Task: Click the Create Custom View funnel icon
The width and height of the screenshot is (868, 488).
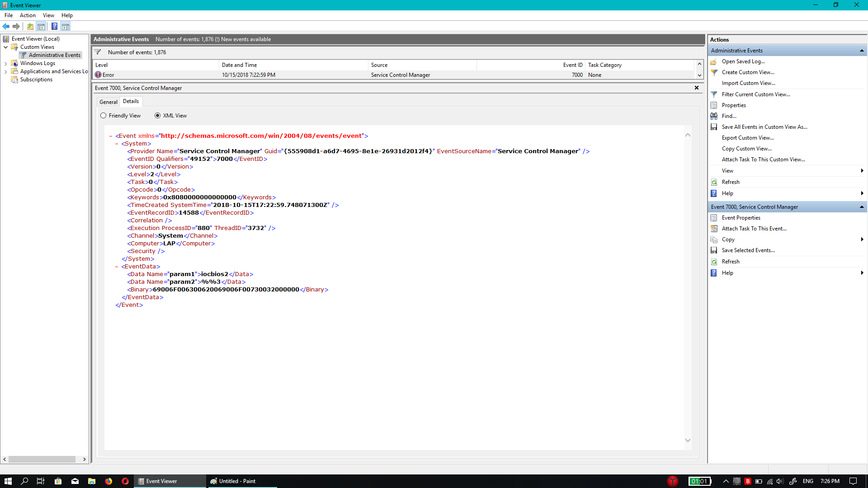Action: [x=714, y=72]
